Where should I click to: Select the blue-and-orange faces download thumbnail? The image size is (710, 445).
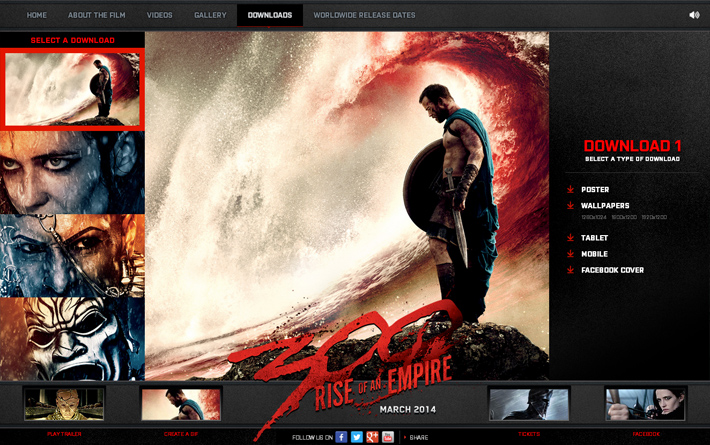point(72,256)
